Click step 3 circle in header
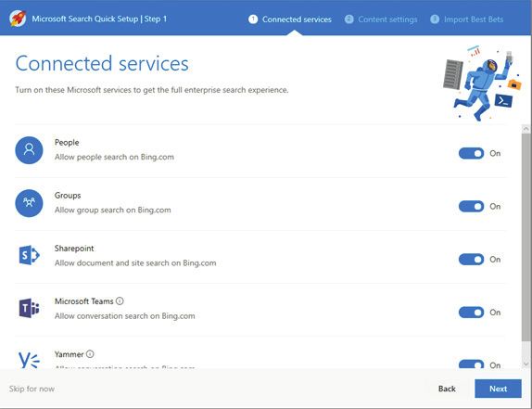Screen dimensions: 532x409 pos(435,19)
